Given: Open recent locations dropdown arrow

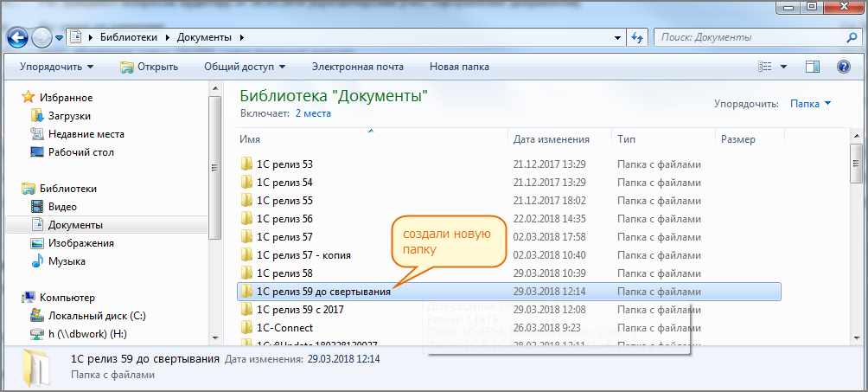Looking at the screenshot, I should [59, 38].
